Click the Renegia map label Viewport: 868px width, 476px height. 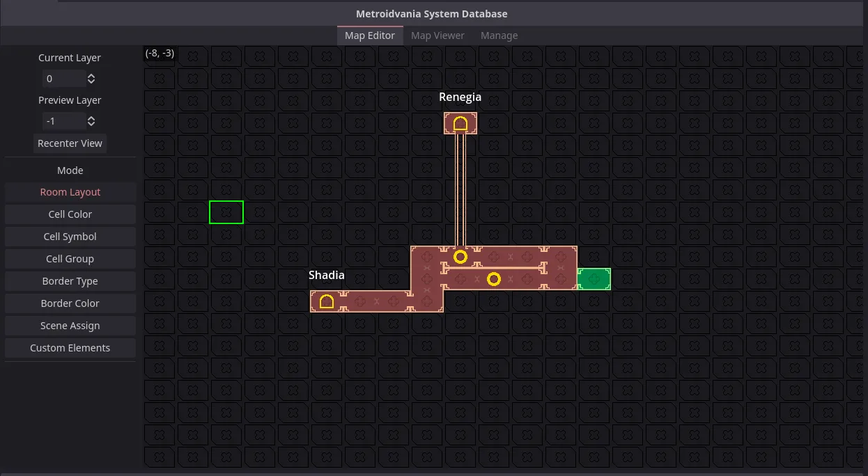(x=460, y=97)
